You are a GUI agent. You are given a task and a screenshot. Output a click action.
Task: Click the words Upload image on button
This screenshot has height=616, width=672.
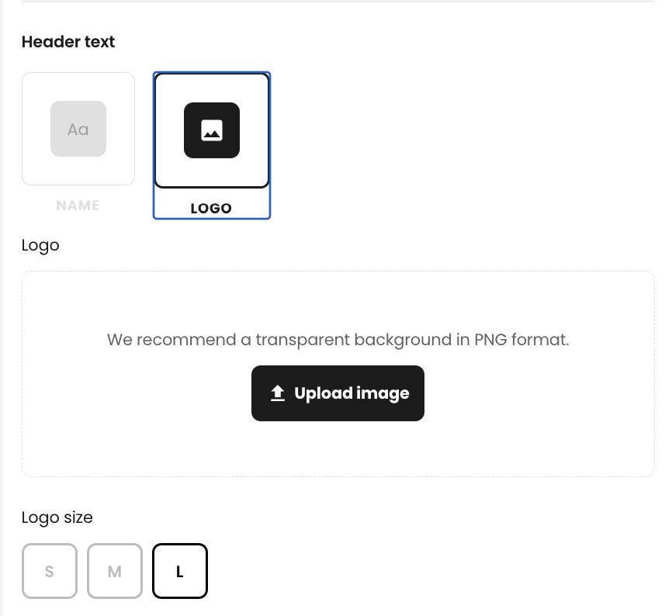[352, 393]
